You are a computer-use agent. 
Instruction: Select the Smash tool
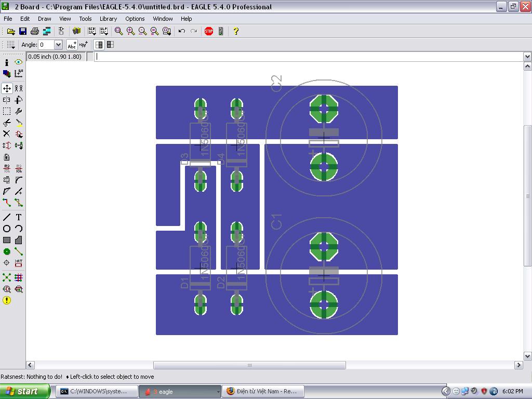tap(6, 180)
